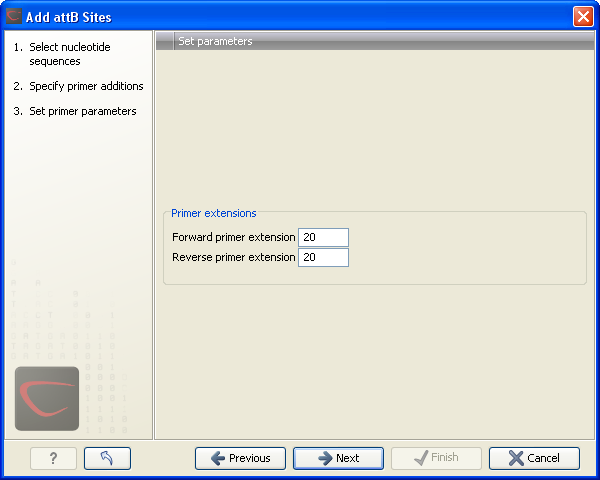The height and width of the screenshot is (480, 600).
Task: Focus the Forward primer extension field
Action: [323, 237]
